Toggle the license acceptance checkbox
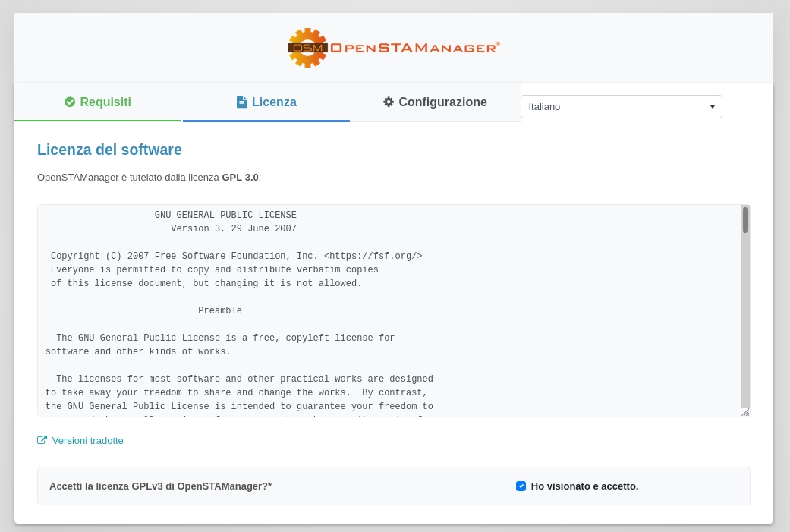 click(521, 486)
